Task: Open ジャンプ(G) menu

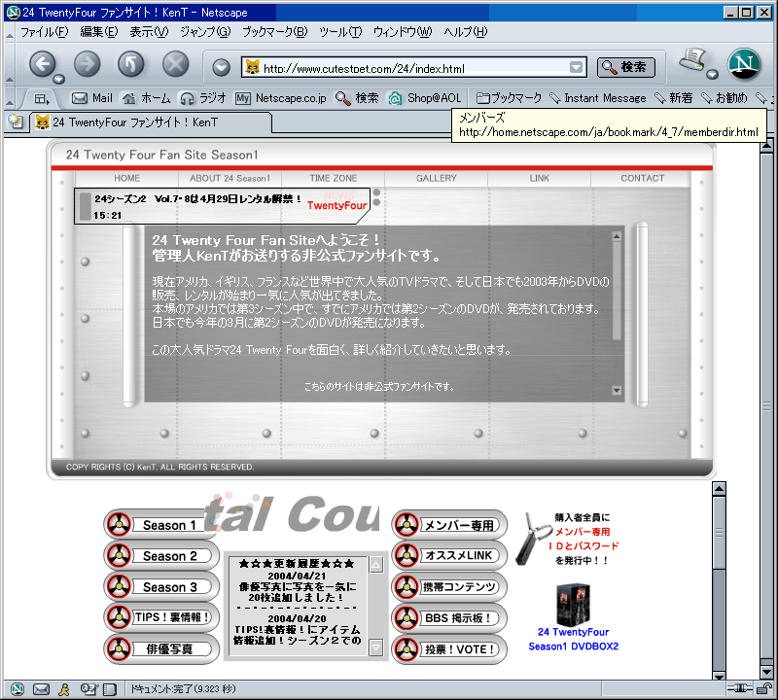Action: 205,32
